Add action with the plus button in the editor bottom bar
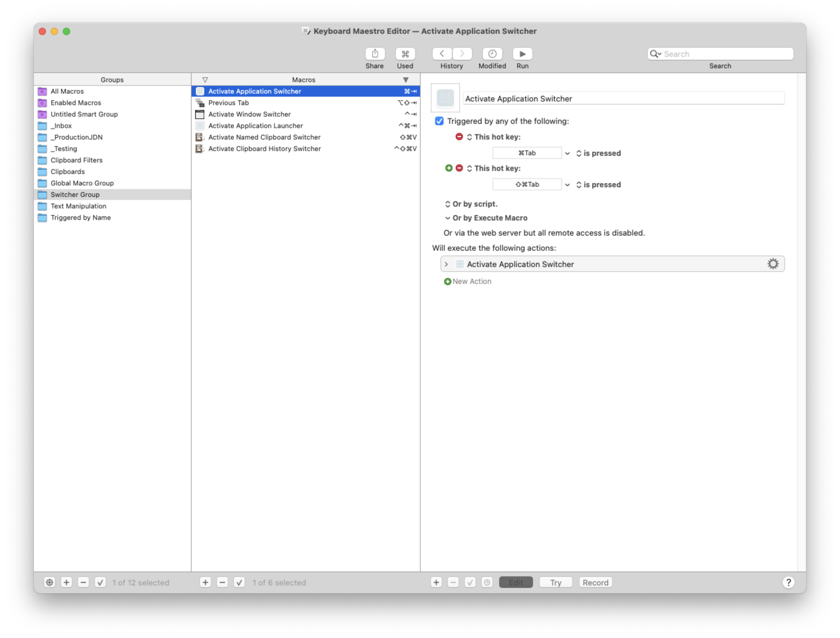Image resolution: width=840 pixels, height=638 pixels. pyautogui.click(x=436, y=582)
